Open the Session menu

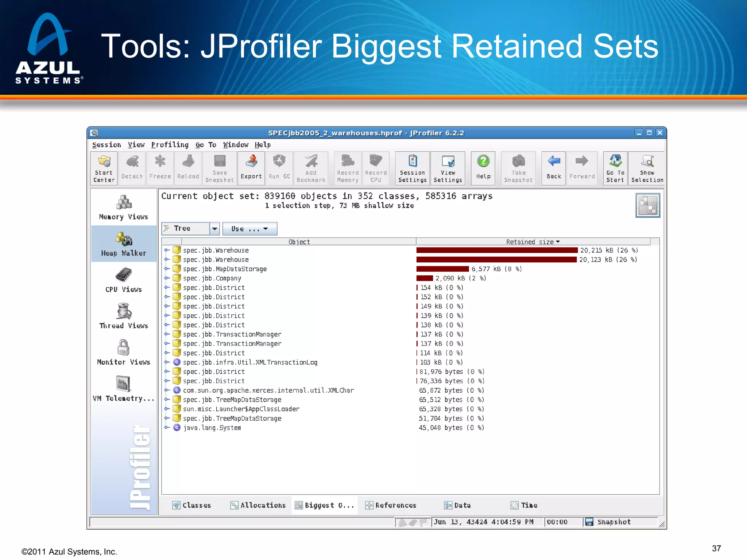coord(107,145)
